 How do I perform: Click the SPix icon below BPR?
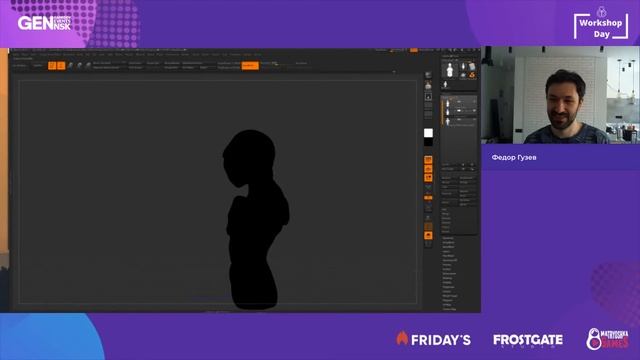point(428,86)
